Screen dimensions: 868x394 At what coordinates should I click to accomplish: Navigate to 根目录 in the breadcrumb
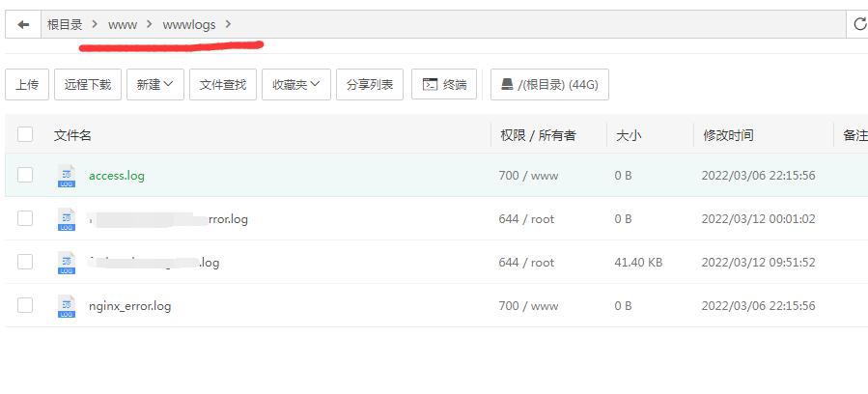point(65,25)
